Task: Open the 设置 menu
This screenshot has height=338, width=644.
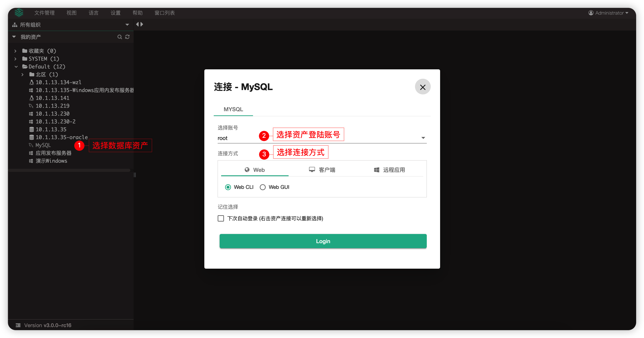Action: point(115,13)
